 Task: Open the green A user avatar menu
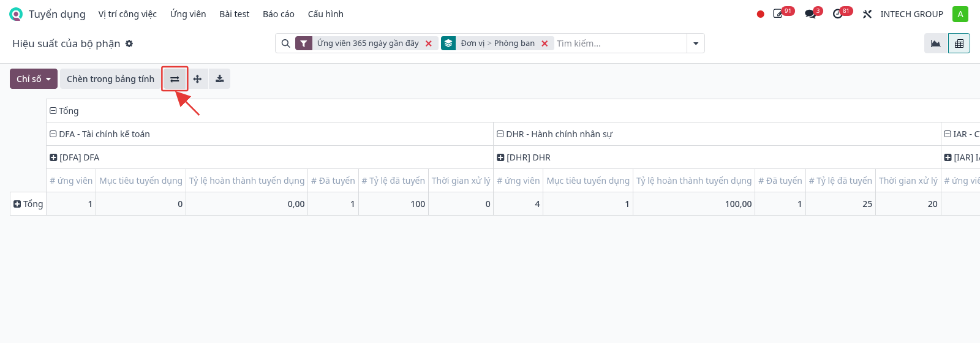point(960,14)
